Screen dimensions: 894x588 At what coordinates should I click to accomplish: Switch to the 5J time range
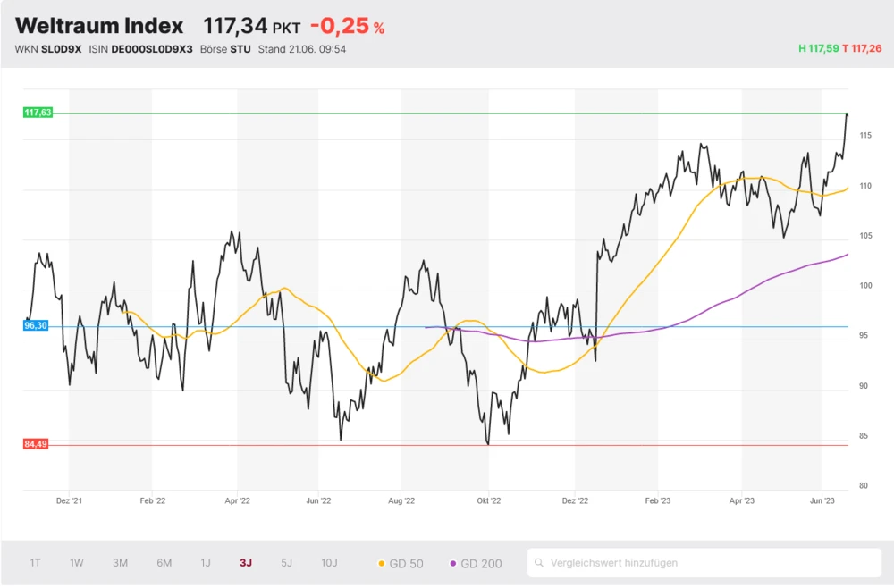pos(286,563)
